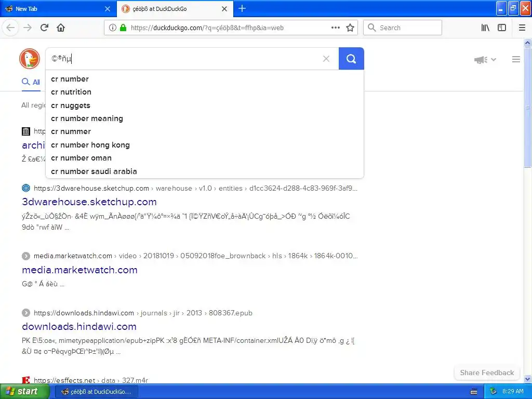This screenshot has width=532, height=399.
Task: Close the New Tab tab
Action: pyautogui.click(x=108, y=9)
